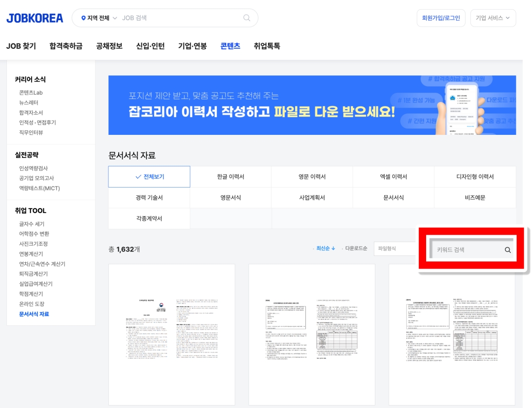Expand the 기업 서비스 dropdown

(x=493, y=18)
